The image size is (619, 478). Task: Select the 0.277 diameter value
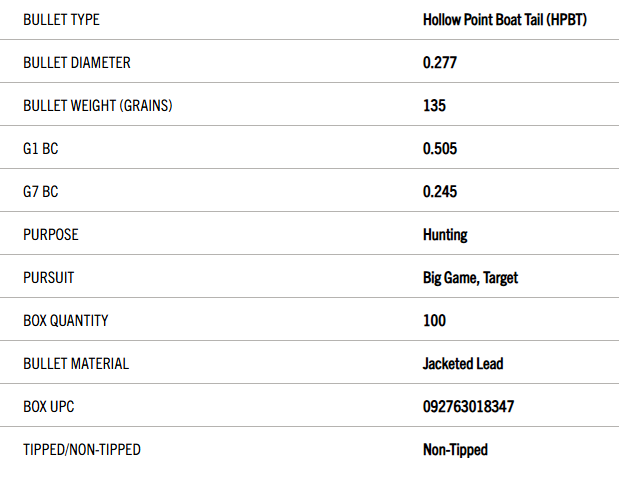[440, 63]
